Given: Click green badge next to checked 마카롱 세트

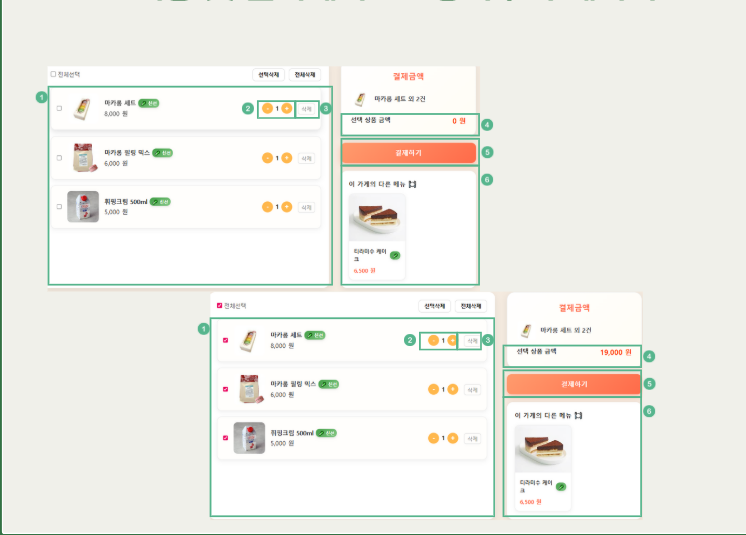Looking at the screenshot, I should click(315, 335).
